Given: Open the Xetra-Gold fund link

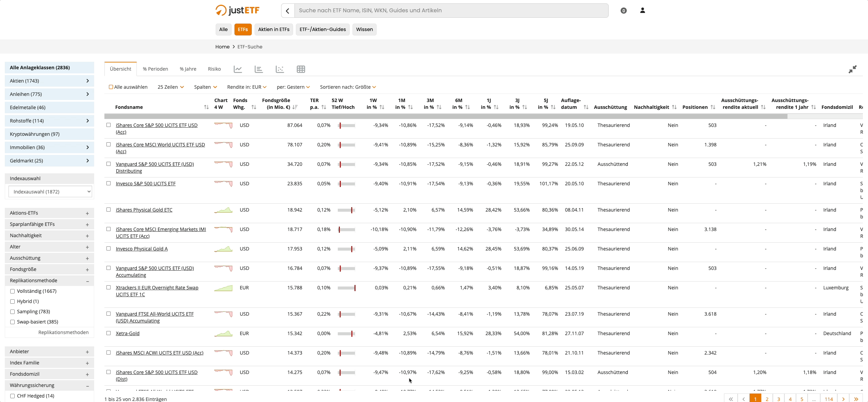Looking at the screenshot, I should point(128,333).
